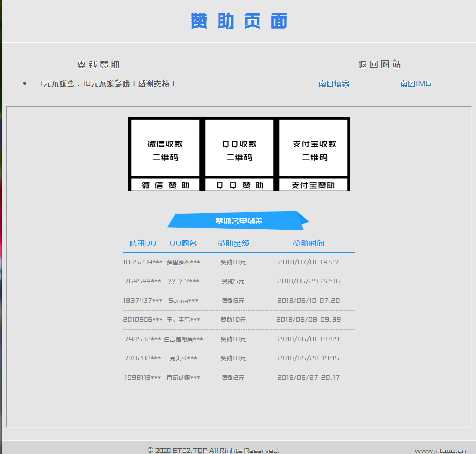Click the QQ网名 column header
The height and width of the screenshot is (454, 476).
click(183, 243)
